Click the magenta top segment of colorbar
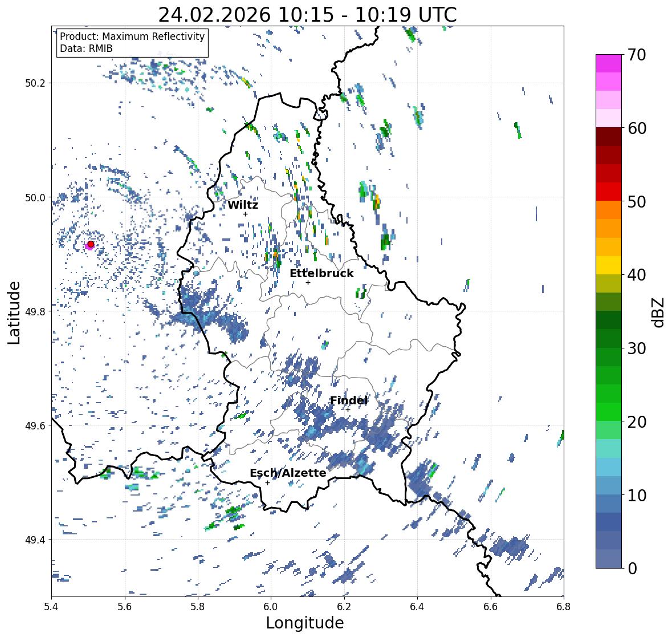 pos(609,63)
